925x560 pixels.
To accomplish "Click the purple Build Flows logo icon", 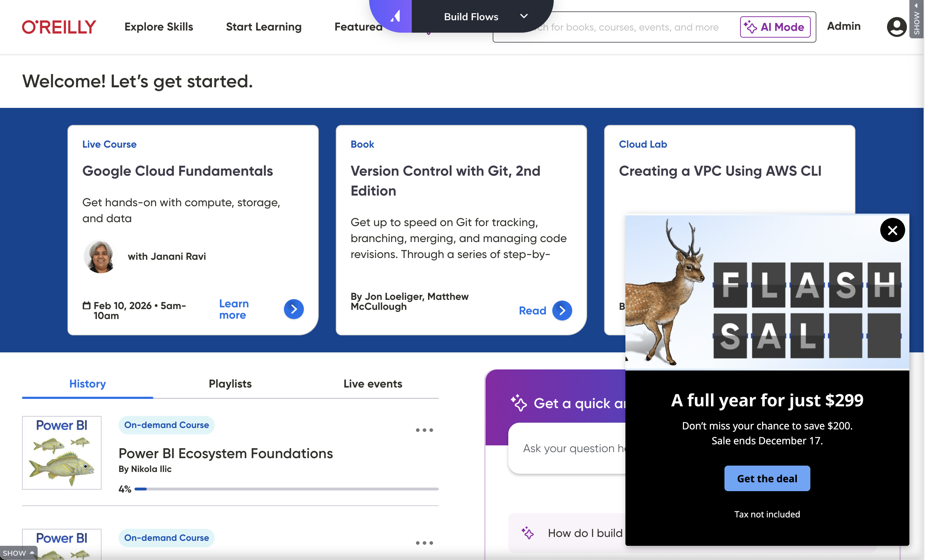I will pyautogui.click(x=395, y=16).
